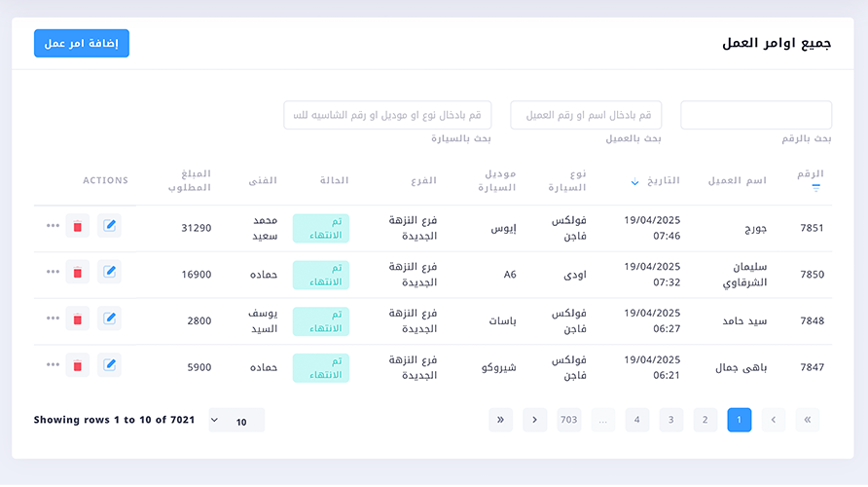Screen dimensions: 868x487
Task: Focus the بحث بالرقم search field
Action: [756, 115]
